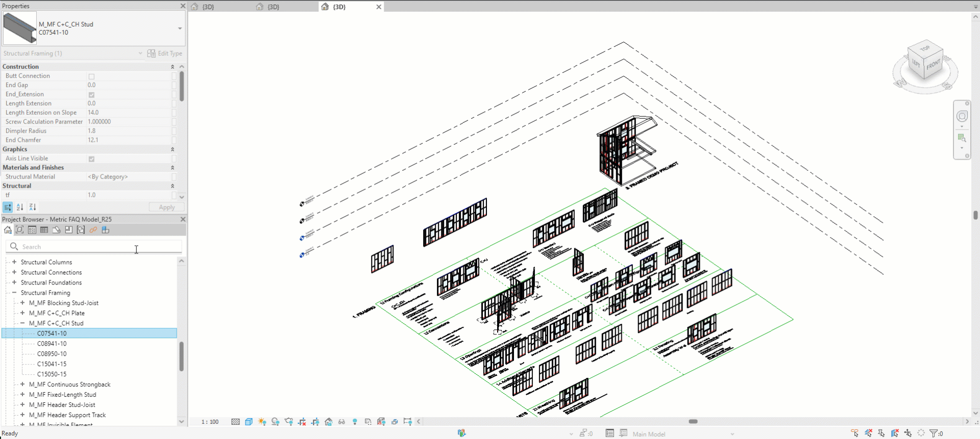Select the C15041-15 type in browser
This screenshot has width=980, height=439.
(52, 364)
